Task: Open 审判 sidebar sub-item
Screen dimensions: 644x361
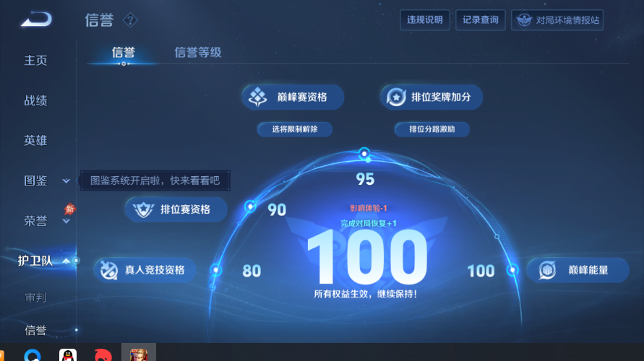Action: pos(35,297)
